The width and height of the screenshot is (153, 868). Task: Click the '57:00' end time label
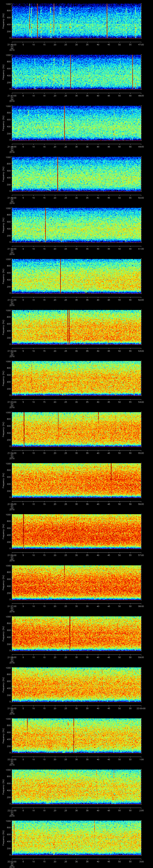[x=141, y=555]
